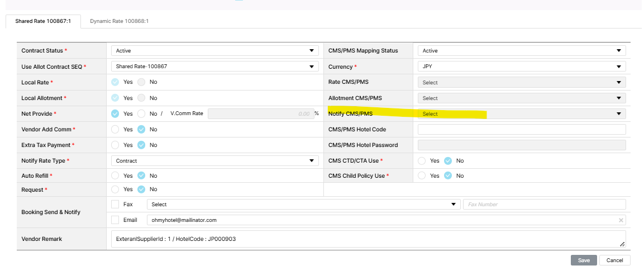Tick the Email checkbox
The width and height of the screenshot is (644, 275).
115,220
